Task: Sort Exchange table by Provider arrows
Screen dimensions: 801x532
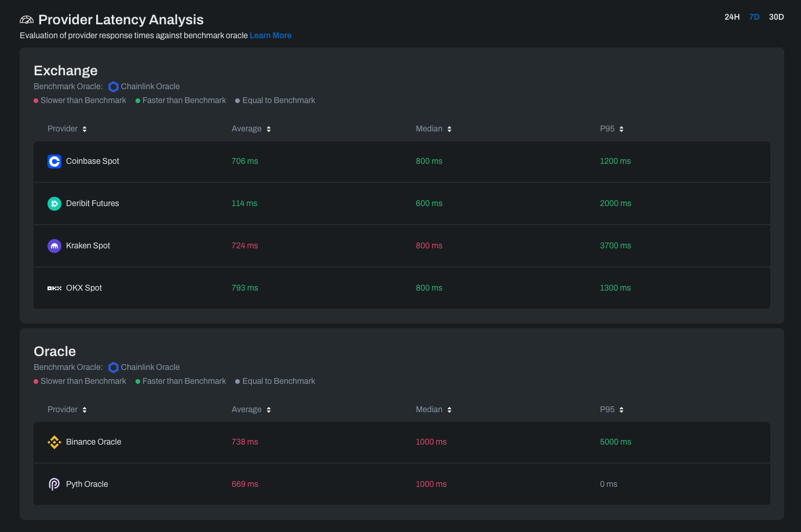Action: click(x=85, y=129)
